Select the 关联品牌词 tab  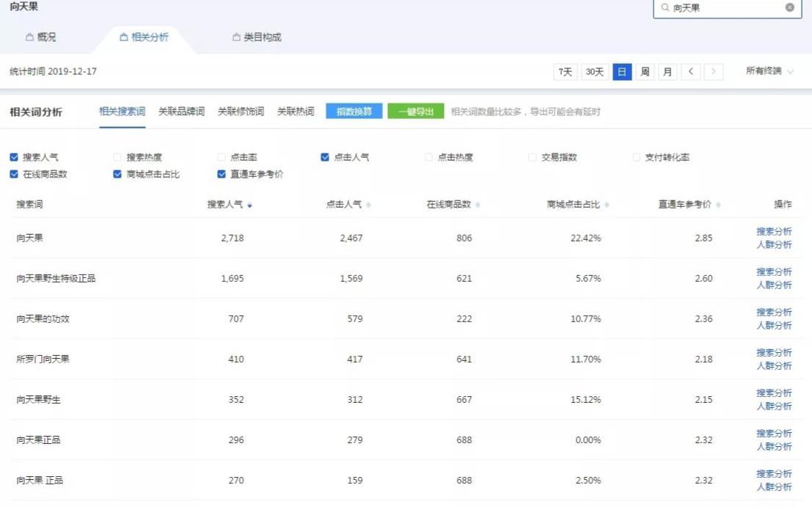(x=183, y=111)
